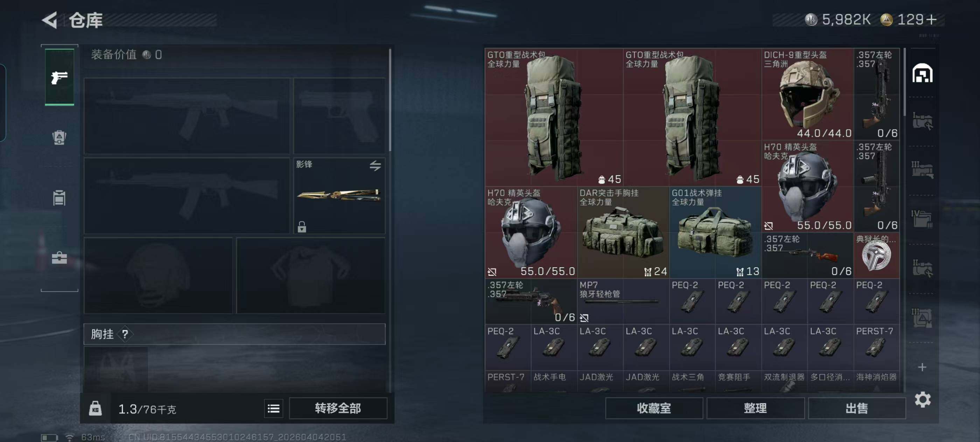Open the 胸挂 question mark help
The image size is (980, 442).
pyautogui.click(x=125, y=334)
